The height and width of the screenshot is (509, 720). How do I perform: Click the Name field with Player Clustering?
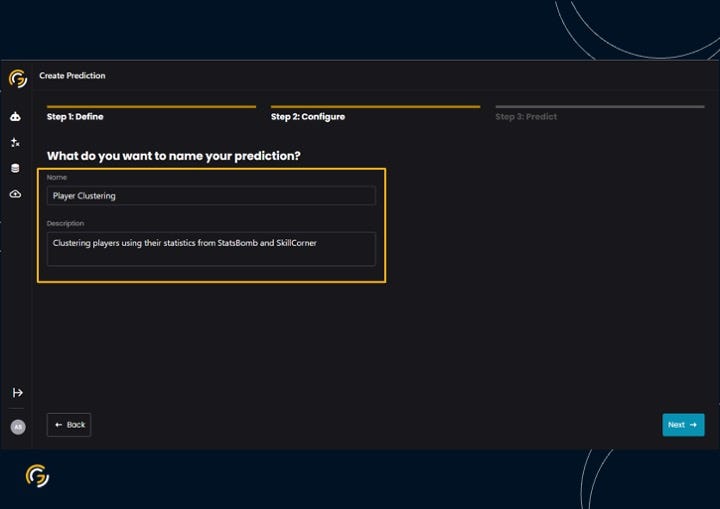(x=211, y=196)
